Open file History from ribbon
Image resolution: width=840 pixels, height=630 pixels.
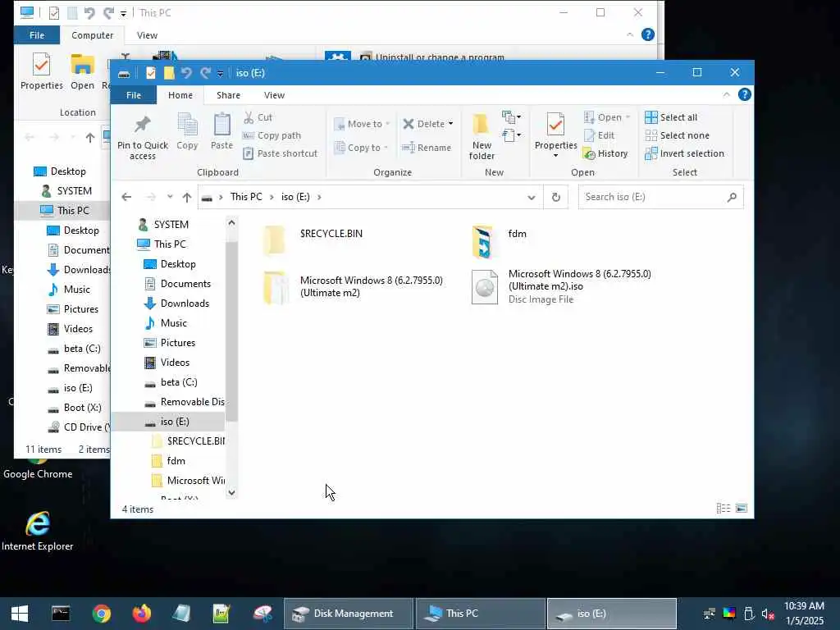point(605,153)
